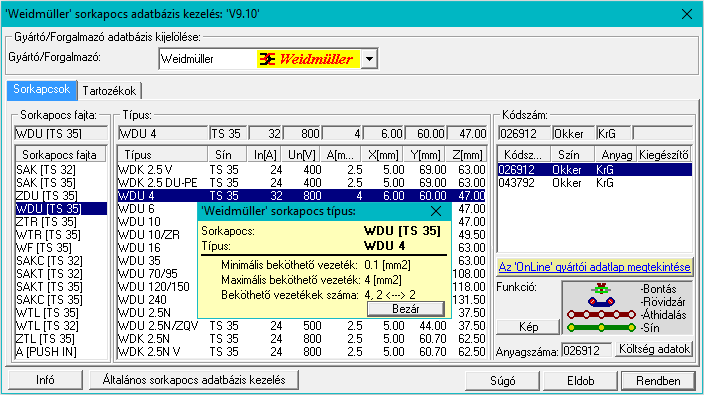Select the WDK 2.5 DU-PE type row
Viewport: 704px width, 395px height.
pos(302,183)
